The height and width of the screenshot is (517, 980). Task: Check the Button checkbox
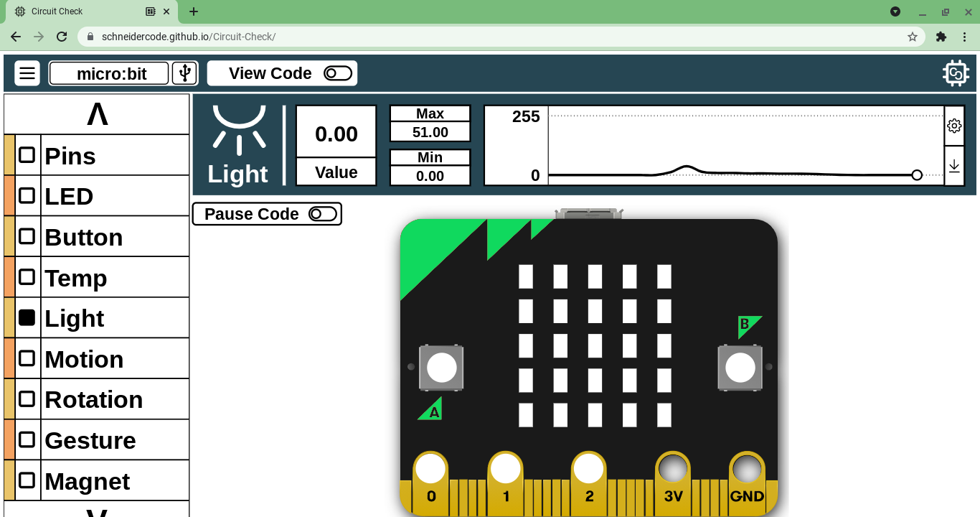(x=27, y=236)
